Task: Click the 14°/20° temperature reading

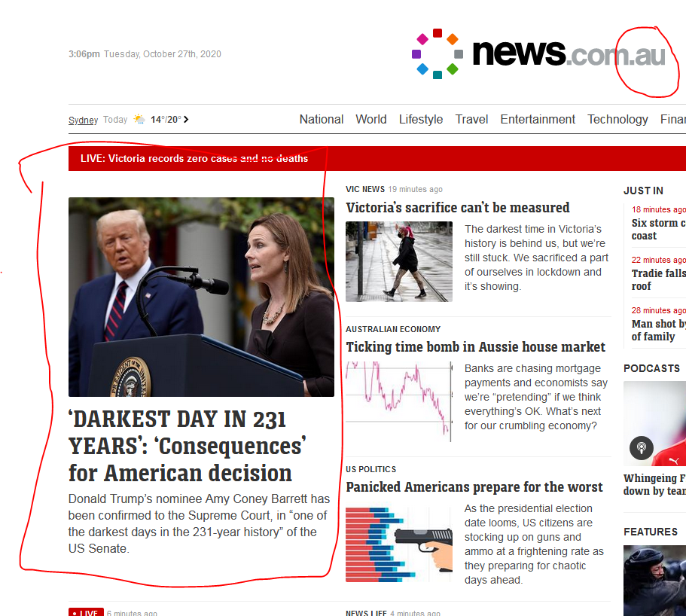Action: point(166,120)
